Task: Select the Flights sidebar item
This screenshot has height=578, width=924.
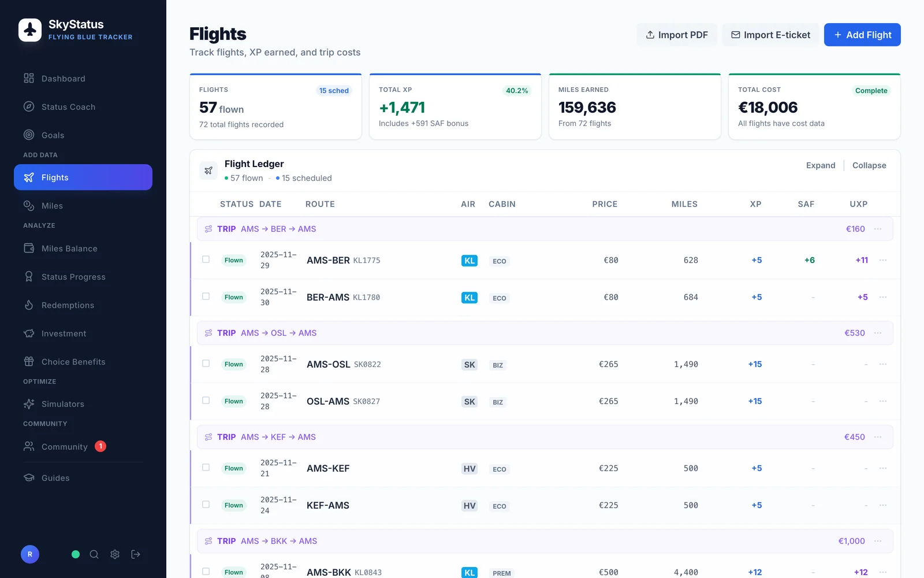Action: pos(83,177)
